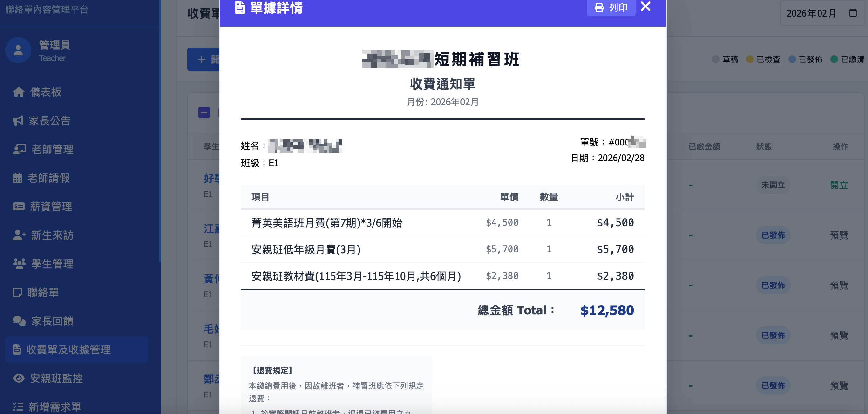Open 儀表板 in the sidebar

[x=77, y=92]
